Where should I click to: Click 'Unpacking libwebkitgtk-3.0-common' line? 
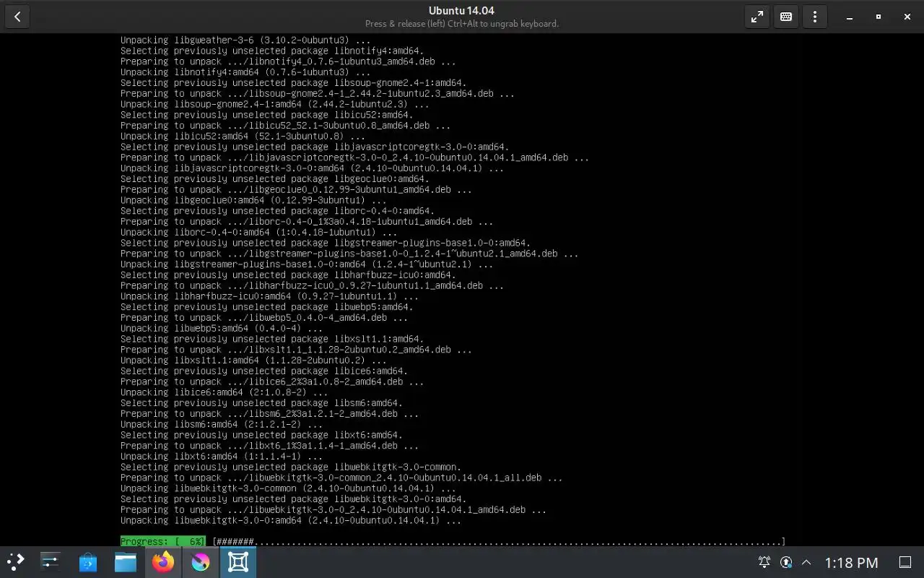(288, 488)
